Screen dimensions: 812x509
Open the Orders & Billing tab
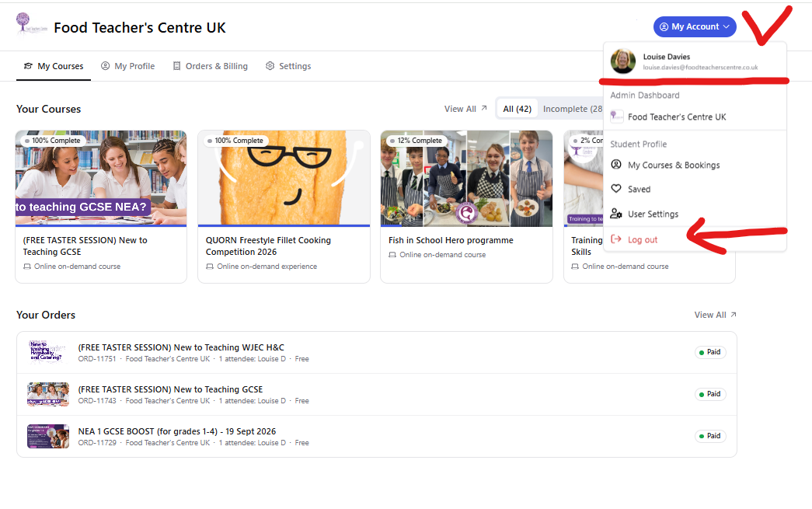point(211,66)
